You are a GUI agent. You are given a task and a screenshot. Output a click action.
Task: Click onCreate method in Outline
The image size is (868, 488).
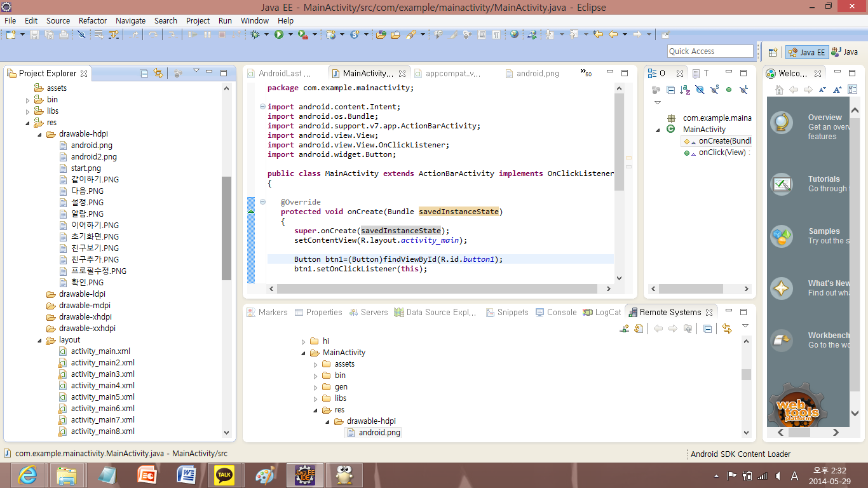coord(717,141)
